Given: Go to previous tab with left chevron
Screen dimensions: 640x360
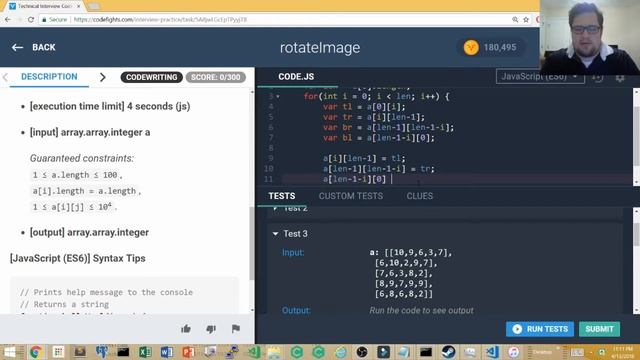Looking at the screenshot, I should point(5,77).
